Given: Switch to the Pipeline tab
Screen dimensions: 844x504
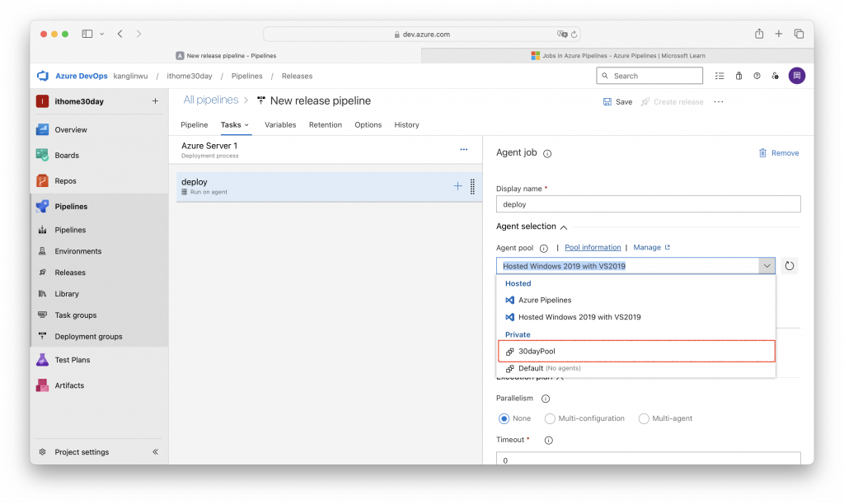Looking at the screenshot, I should 195,125.
